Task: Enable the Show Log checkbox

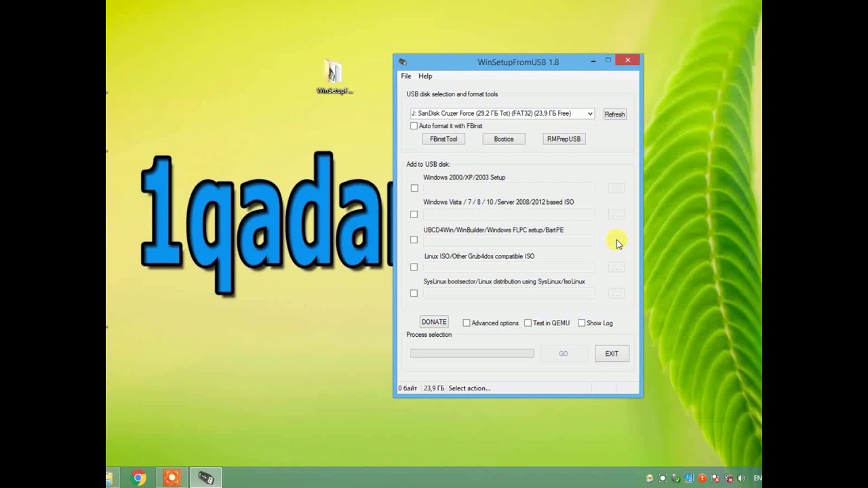Action: [x=581, y=323]
